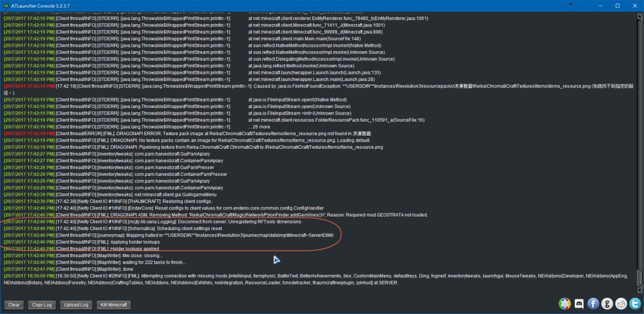Maximize the ATLauncher Console window
The image size is (644, 314).
point(618,6)
